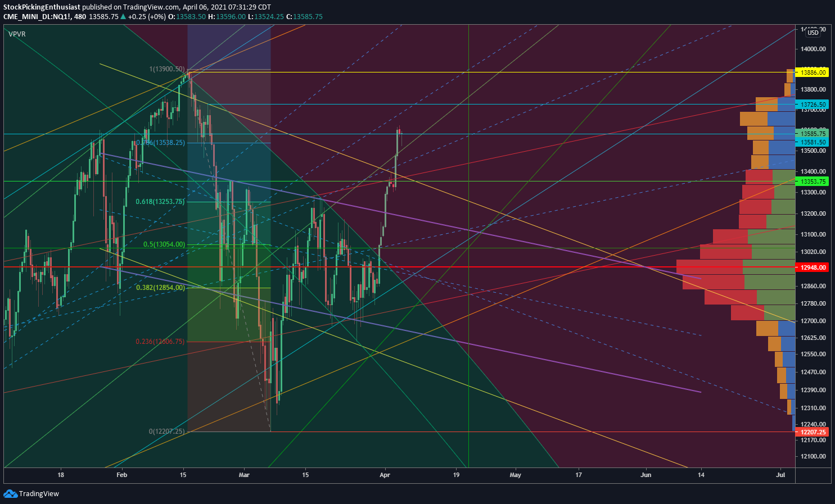The width and height of the screenshot is (835, 504).
Task: Click the Fibonacci 13538.25 level label
Action: pos(160,143)
